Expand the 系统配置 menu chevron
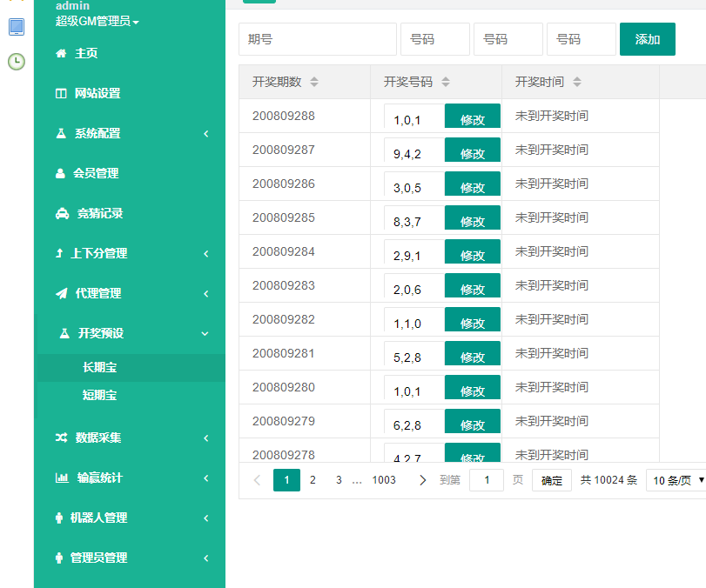Viewport: 706px width, 588px height. click(206, 133)
